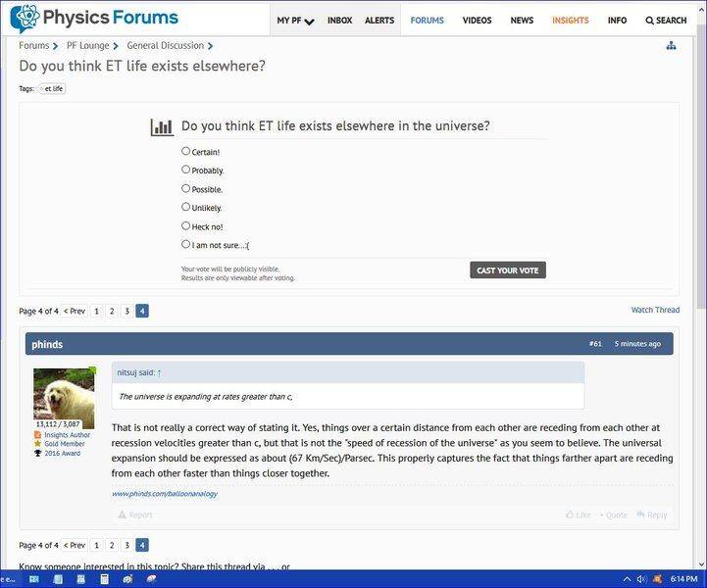Click the third taskbar app icon

click(81, 579)
